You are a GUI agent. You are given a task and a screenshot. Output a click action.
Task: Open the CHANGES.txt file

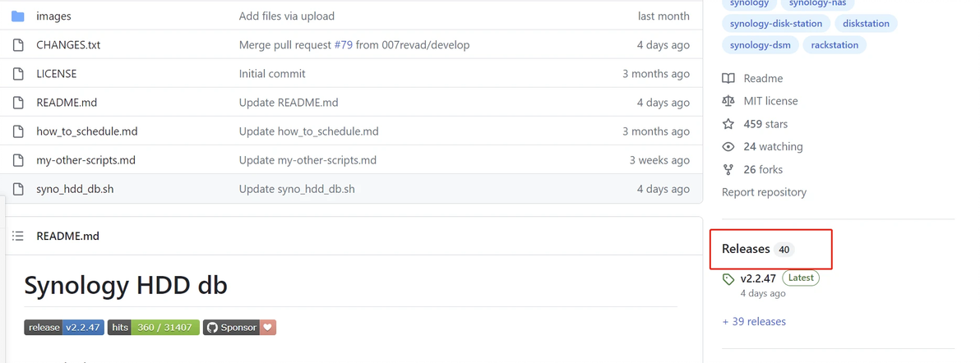[x=68, y=45]
